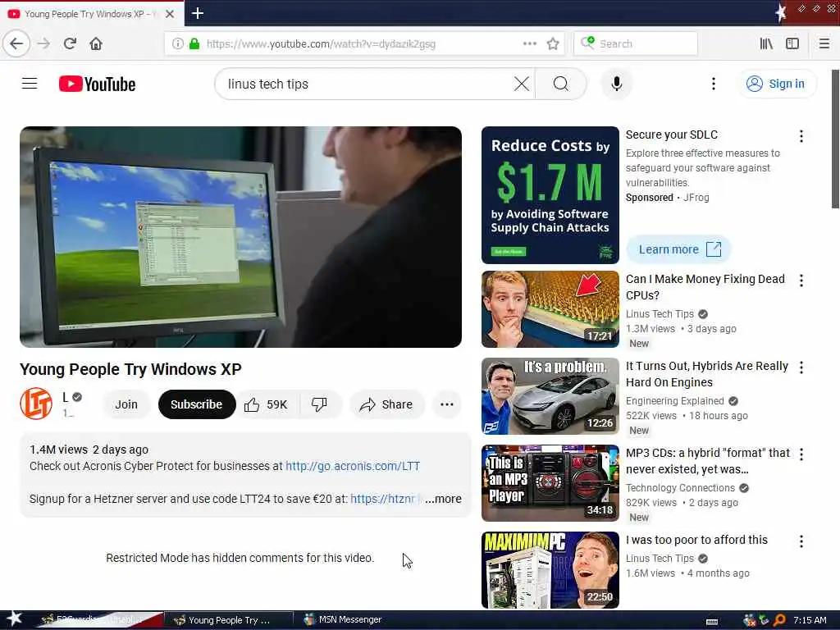Image resolution: width=840 pixels, height=630 pixels.
Task: Open the system tray magnifier icon
Action: (x=779, y=620)
